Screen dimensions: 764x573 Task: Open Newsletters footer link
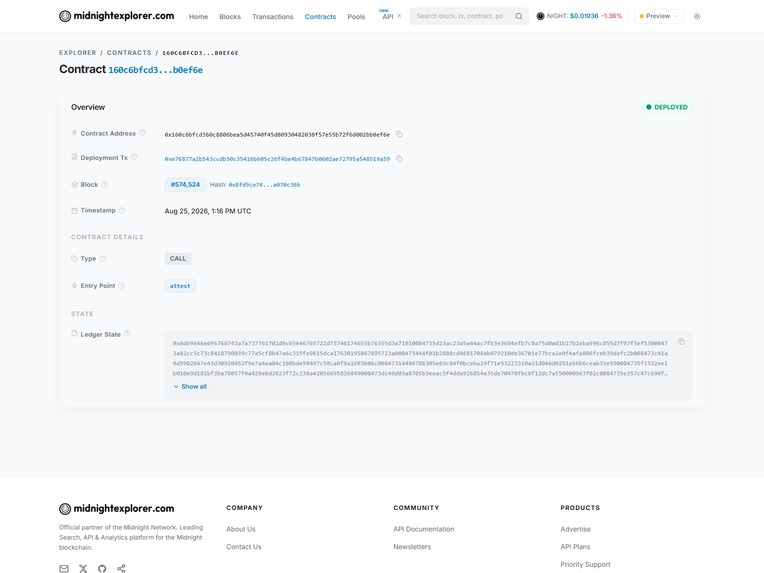pos(412,547)
